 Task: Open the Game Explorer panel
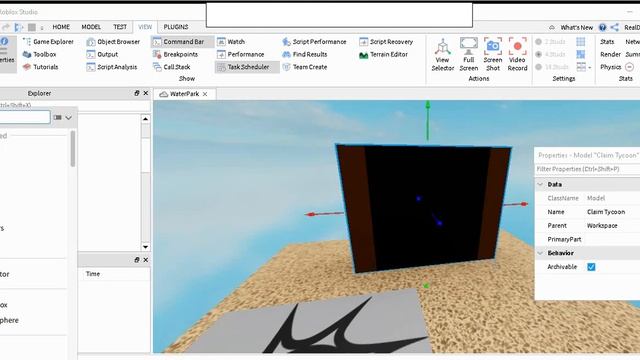pos(48,42)
